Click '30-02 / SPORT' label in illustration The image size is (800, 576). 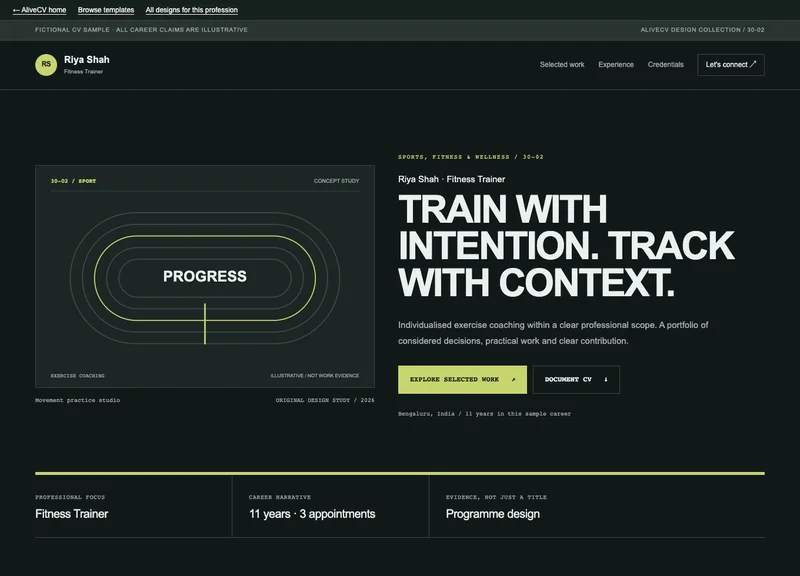(73, 181)
